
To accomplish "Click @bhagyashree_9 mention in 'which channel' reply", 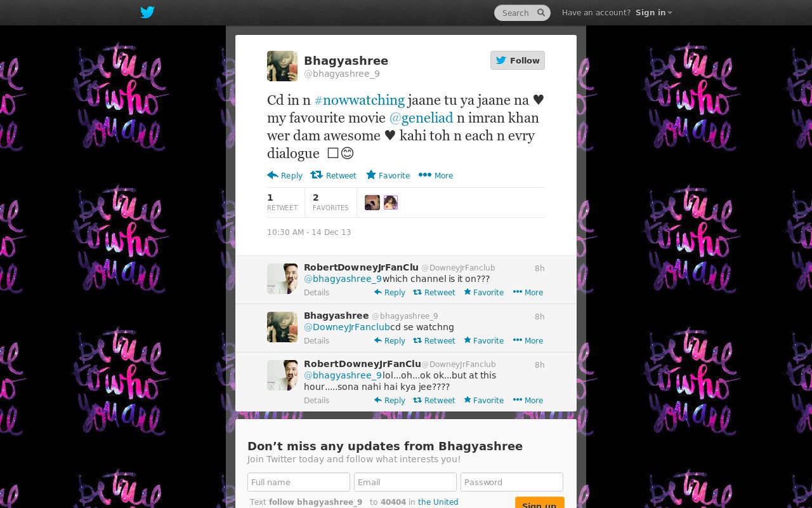I will [343, 279].
